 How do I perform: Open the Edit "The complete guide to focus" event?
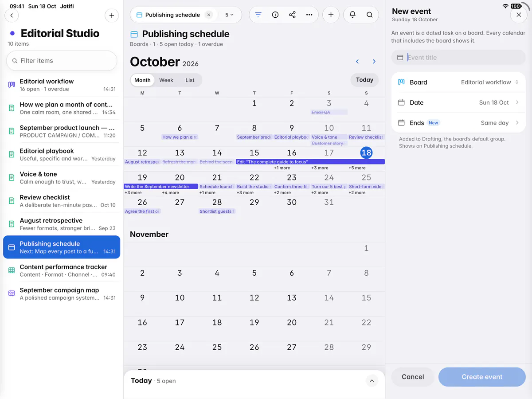[x=310, y=162]
